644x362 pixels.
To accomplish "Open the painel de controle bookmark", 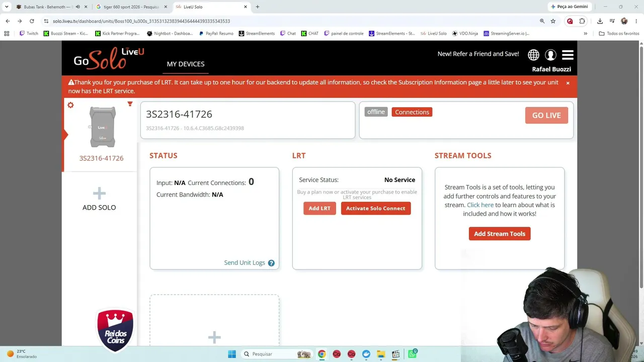I will click(344, 34).
